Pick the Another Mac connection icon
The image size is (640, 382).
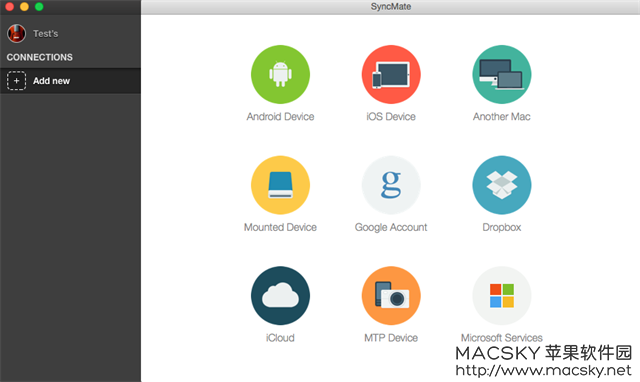(x=502, y=74)
